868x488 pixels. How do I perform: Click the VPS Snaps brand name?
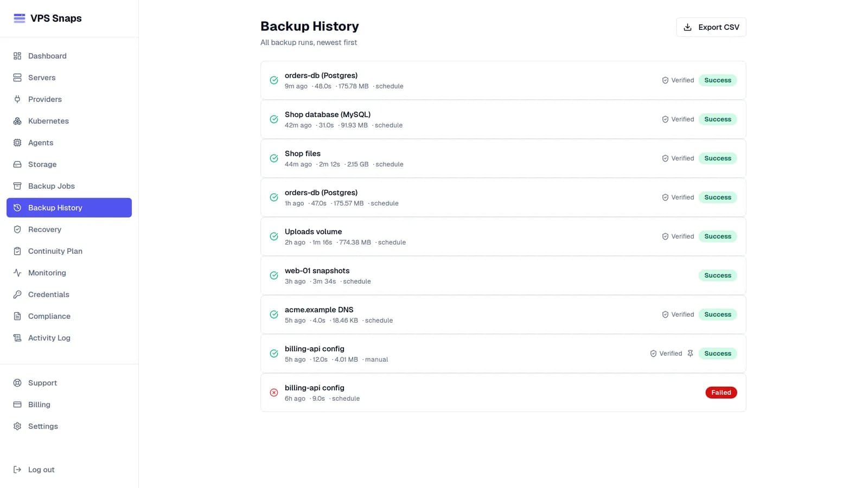tap(56, 18)
